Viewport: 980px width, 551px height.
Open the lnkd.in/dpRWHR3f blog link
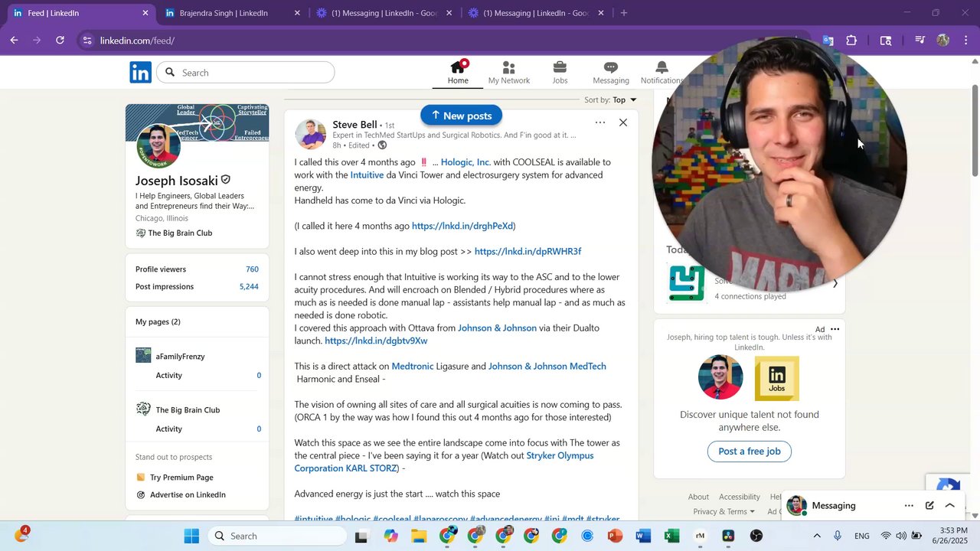[x=528, y=252]
